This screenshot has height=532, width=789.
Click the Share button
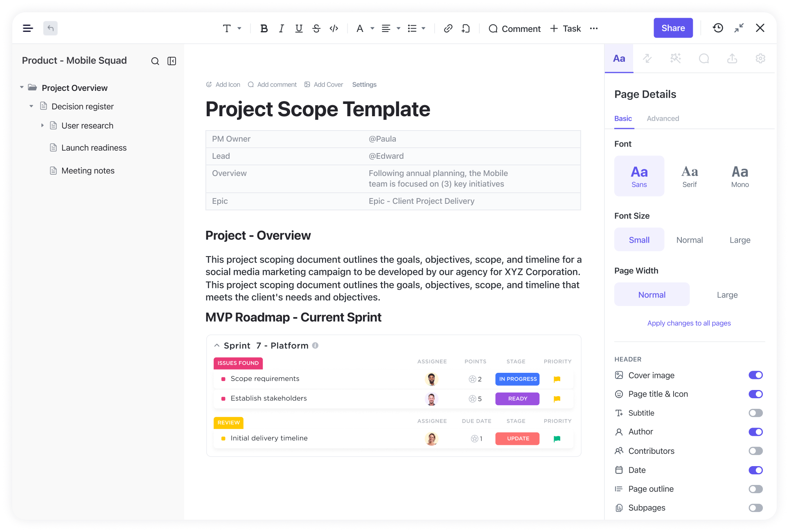(x=673, y=28)
